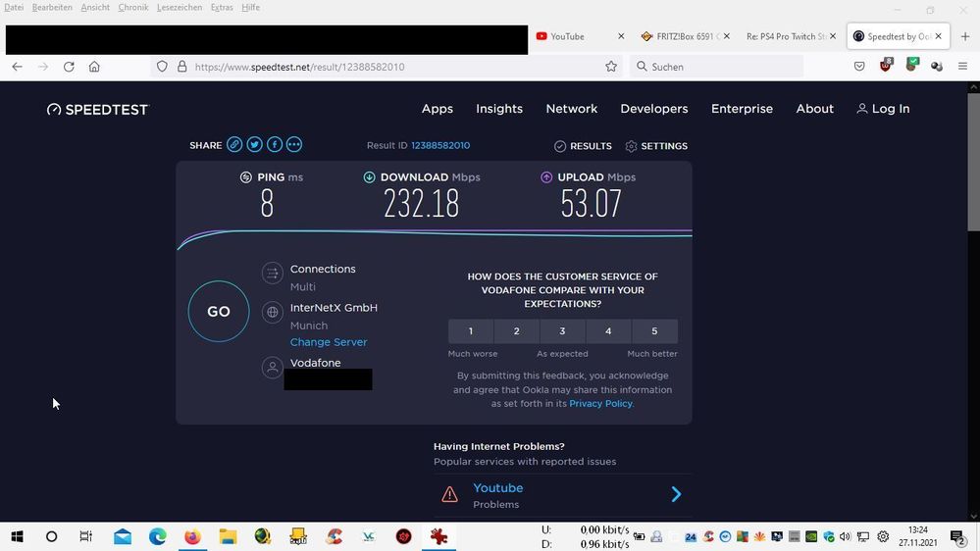
Task: Rate customer service 1
Action: (x=471, y=331)
